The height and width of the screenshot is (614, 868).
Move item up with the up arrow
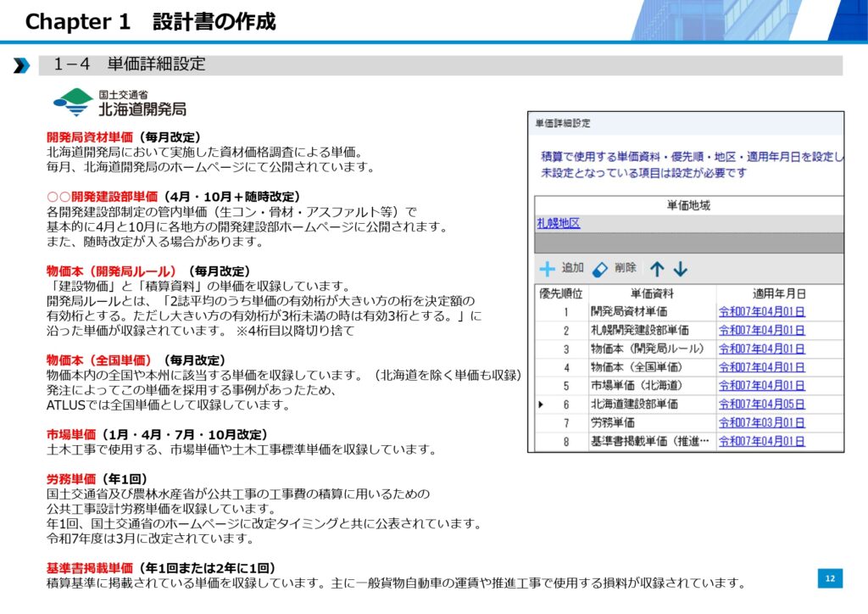pyautogui.click(x=657, y=270)
